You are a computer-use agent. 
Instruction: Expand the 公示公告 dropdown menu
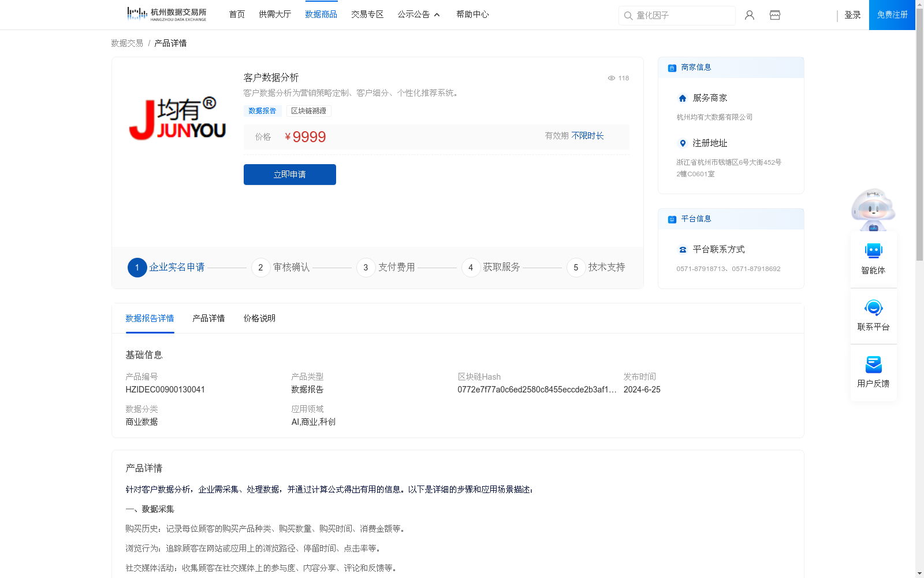click(x=419, y=14)
